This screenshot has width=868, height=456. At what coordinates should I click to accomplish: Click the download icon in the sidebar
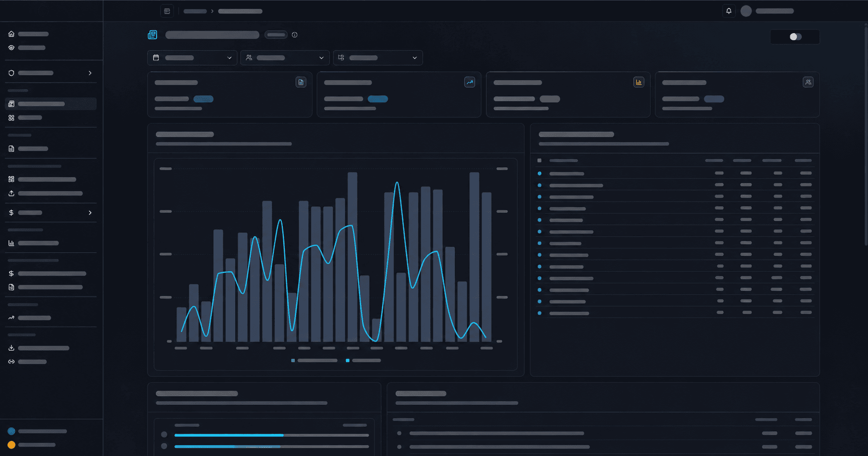(x=12, y=348)
